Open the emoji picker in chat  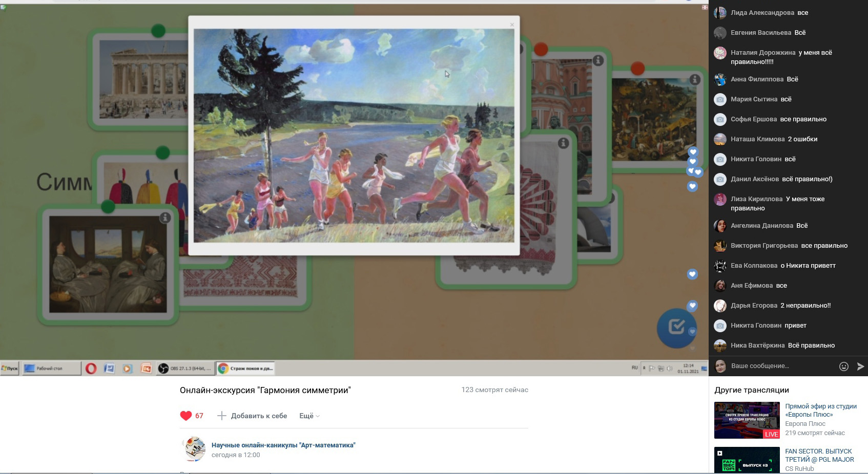point(843,366)
